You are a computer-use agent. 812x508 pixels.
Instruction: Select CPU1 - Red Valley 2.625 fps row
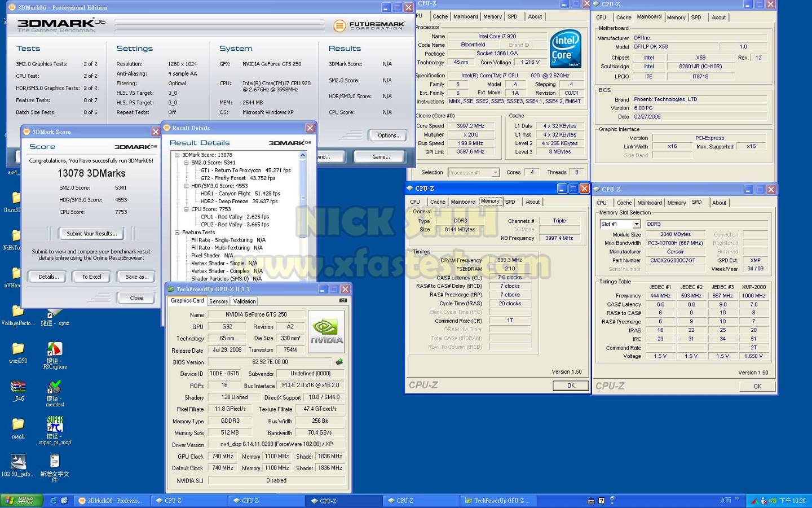point(235,217)
